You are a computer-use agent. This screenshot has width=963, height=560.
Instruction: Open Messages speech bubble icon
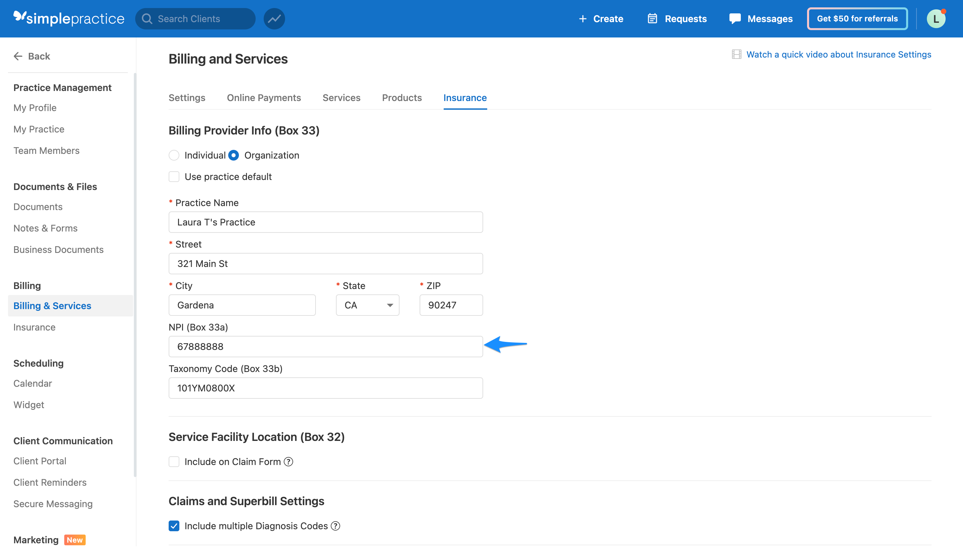point(734,19)
